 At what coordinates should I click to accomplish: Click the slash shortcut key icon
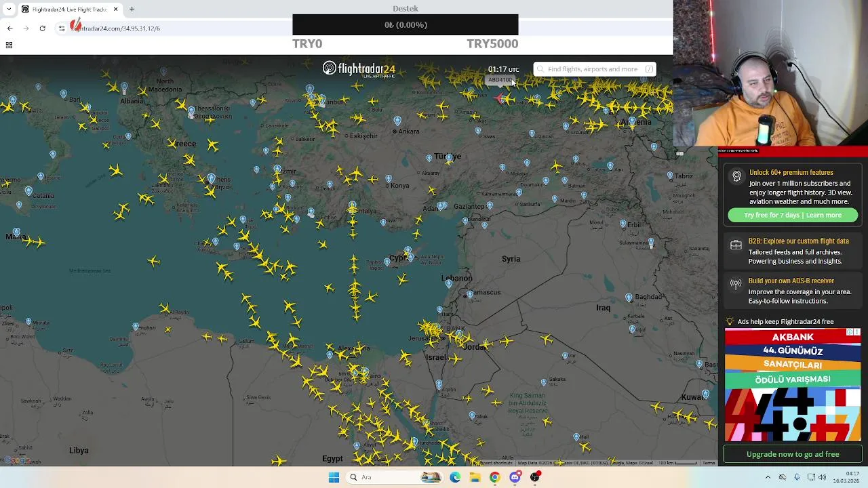coord(650,69)
